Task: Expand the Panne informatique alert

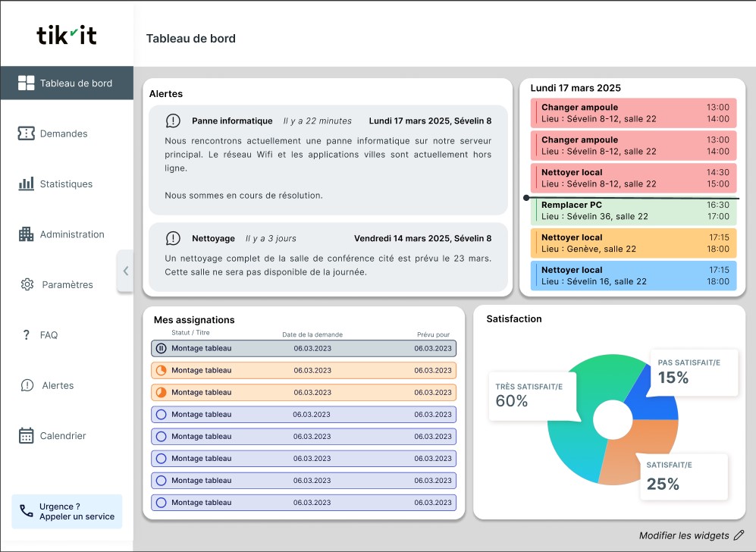Action: [x=328, y=159]
